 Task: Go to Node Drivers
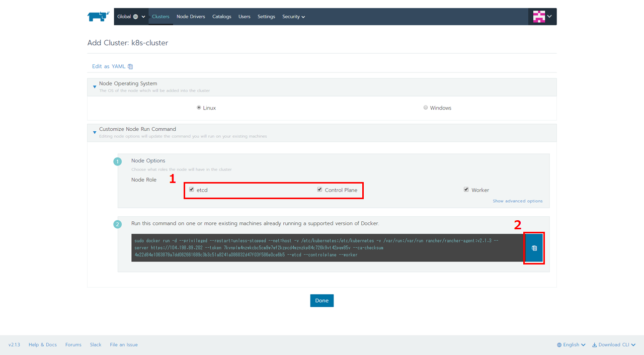coord(191,17)
